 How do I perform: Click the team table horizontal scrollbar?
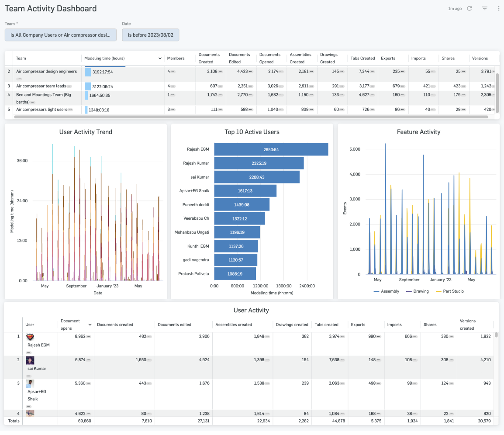pos(251,117)
